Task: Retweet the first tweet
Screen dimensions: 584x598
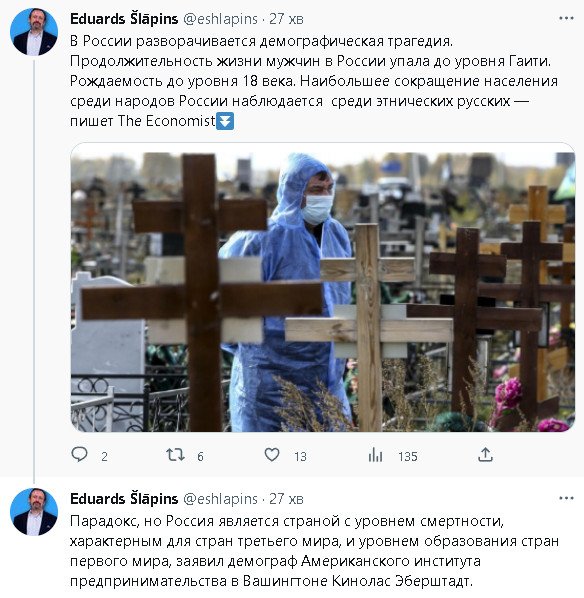Action: [175, 455]
